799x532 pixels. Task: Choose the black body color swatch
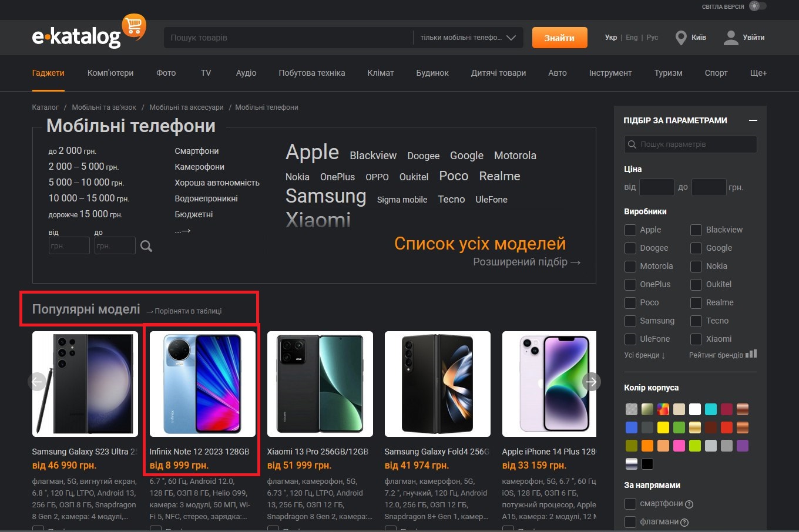647,464
